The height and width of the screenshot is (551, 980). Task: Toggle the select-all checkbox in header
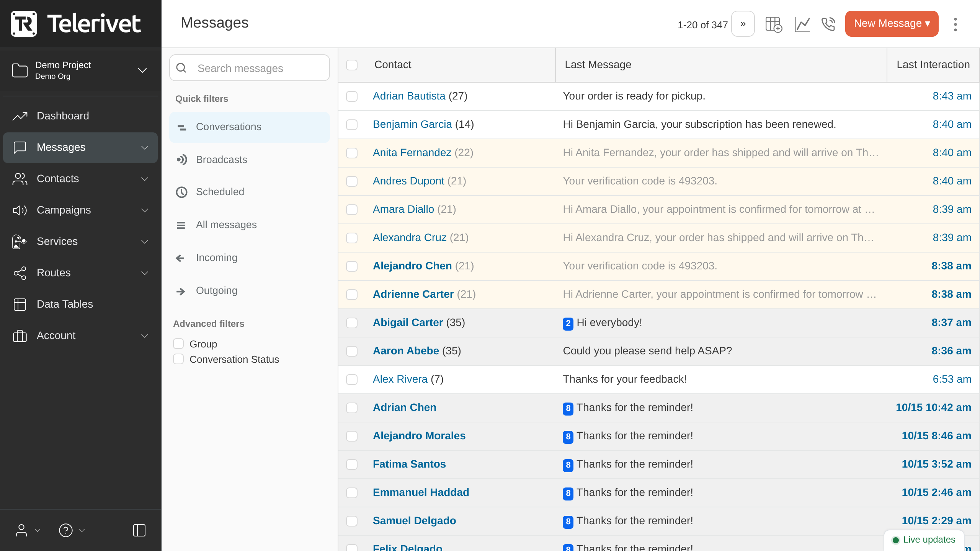pos(352,65)
